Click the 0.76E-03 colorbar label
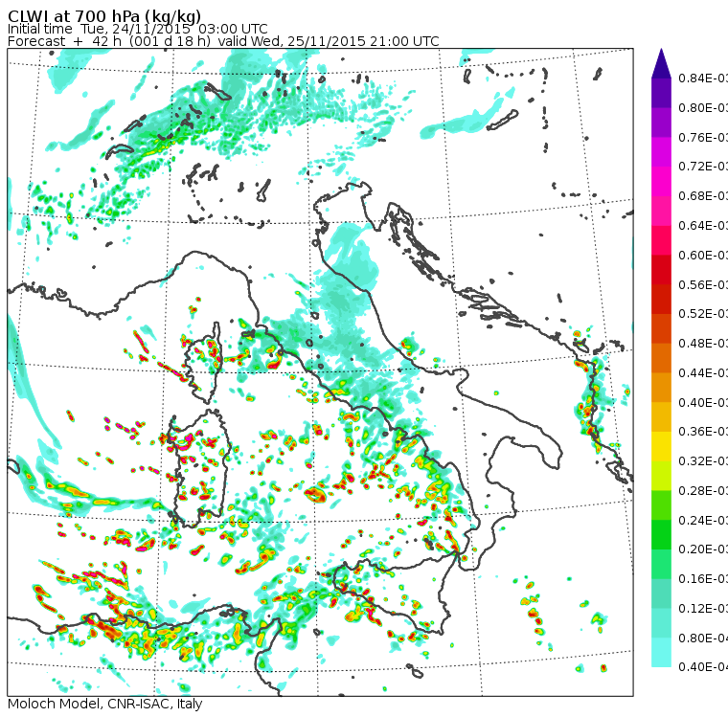728x717 pixels. click(702, 137)
